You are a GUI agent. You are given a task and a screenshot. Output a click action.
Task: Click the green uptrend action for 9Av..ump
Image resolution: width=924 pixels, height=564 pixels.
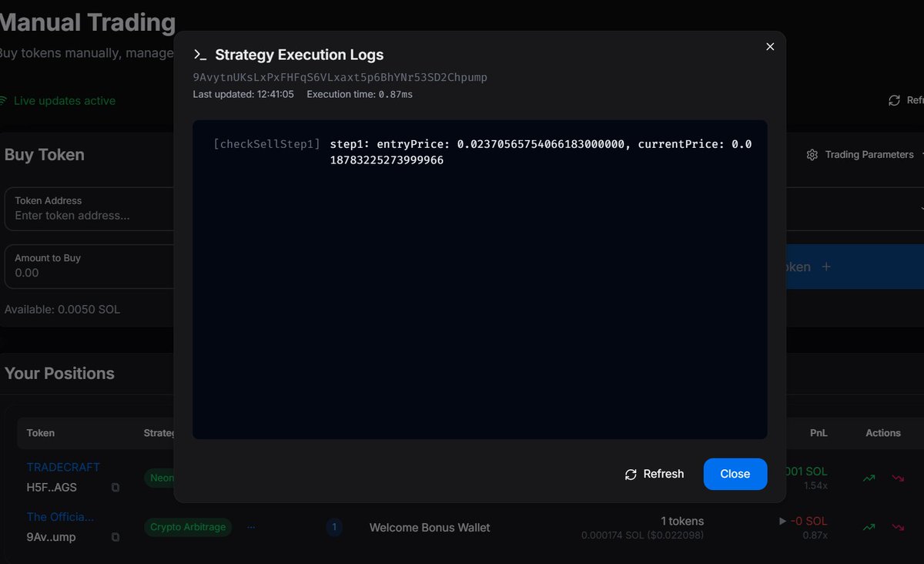coord(869,528)
